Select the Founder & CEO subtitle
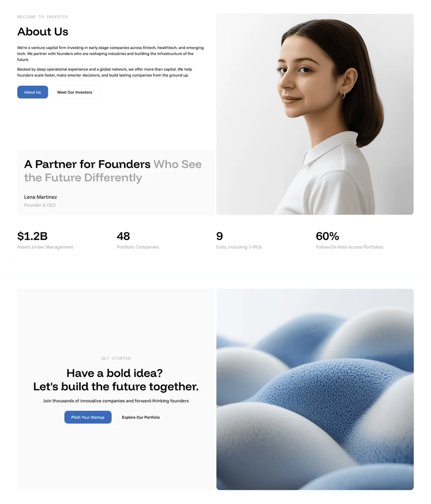431x504 pixels. click(40, 205)
